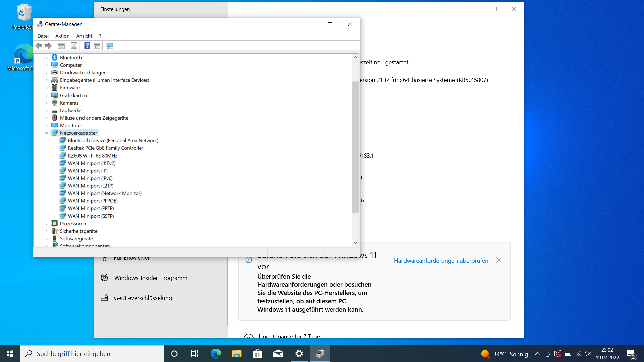Scan for hardware changes using the toolbar icon
644x362 pixels.
(x=110, y=46)
